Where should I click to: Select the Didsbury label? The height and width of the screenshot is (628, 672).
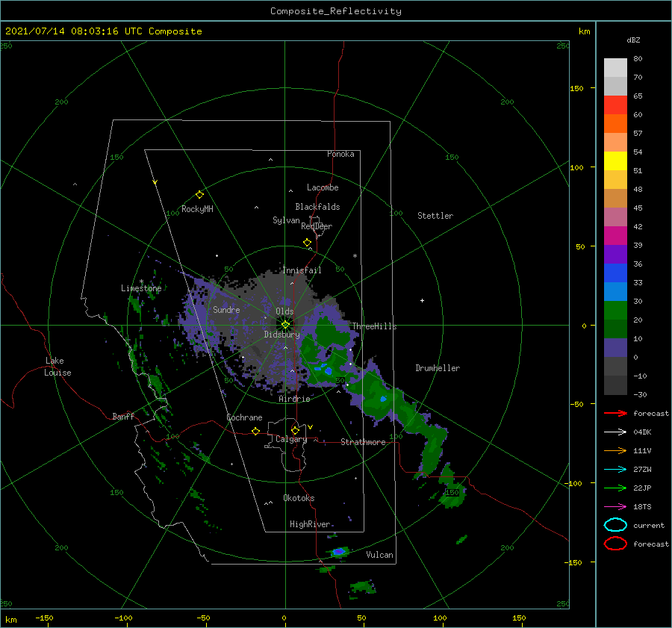281,335
